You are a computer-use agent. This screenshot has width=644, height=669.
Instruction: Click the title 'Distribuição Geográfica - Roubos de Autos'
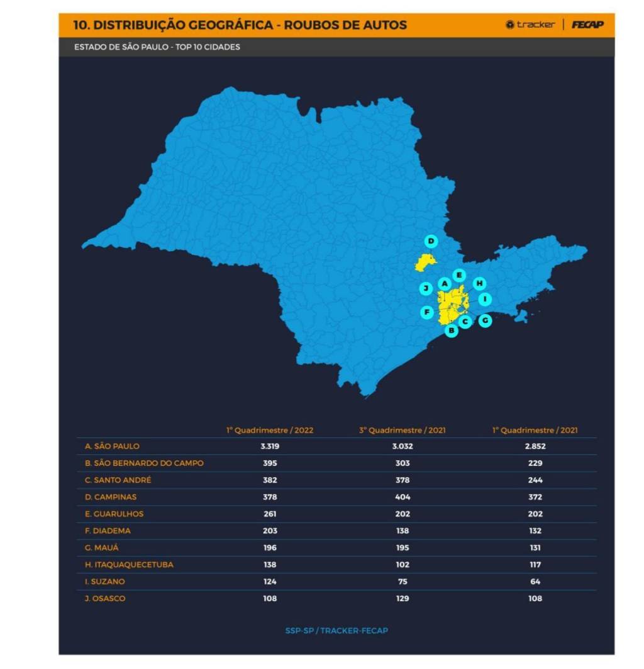(240, 25)
